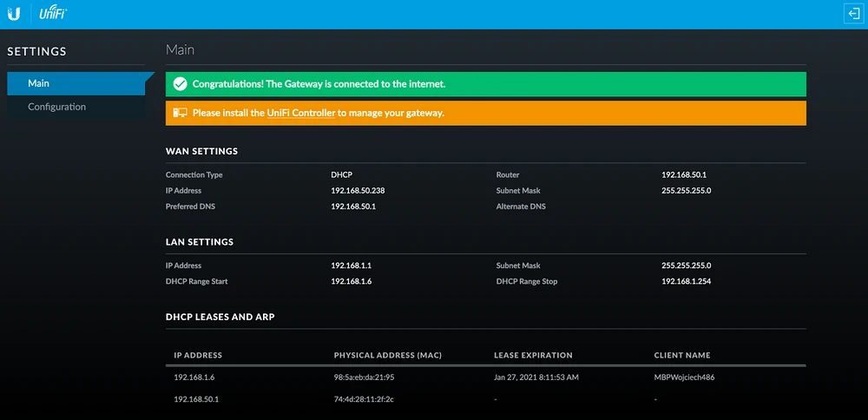This screenshot has width=868, height=420.
Task: Click the 192.168.50.1 lease row entry
Action: [196, 398]
